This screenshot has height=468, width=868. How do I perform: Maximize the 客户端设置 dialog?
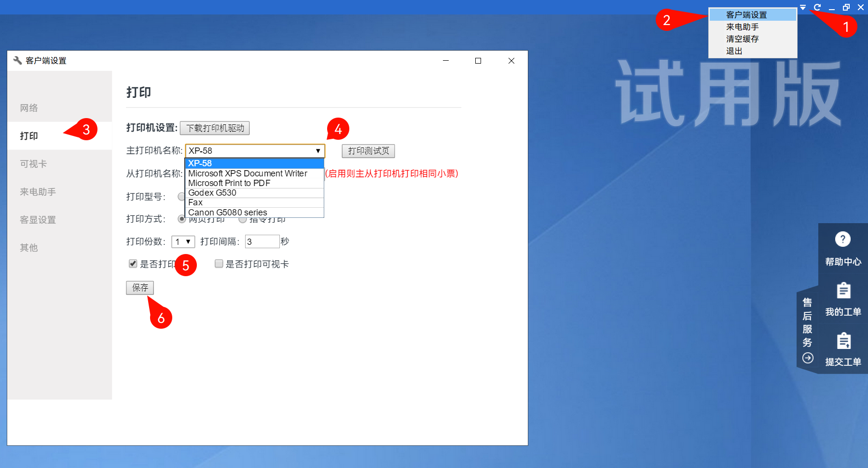coord(478,61)
